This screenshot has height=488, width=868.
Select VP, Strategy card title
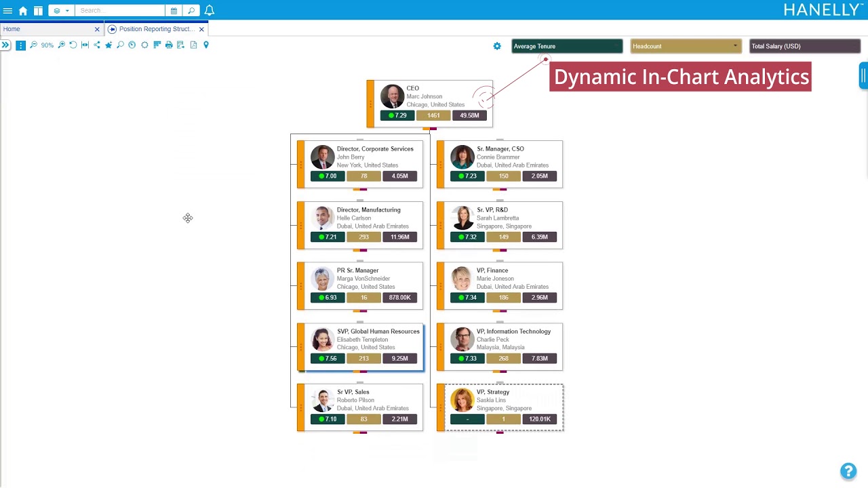point(493,392)
